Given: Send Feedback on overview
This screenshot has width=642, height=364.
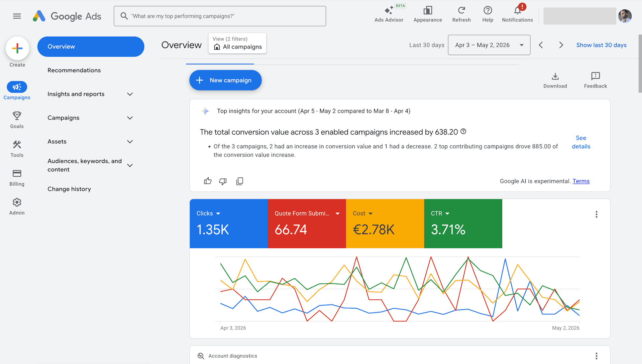Looking at the screenshot, I should (x=596, y=80).
